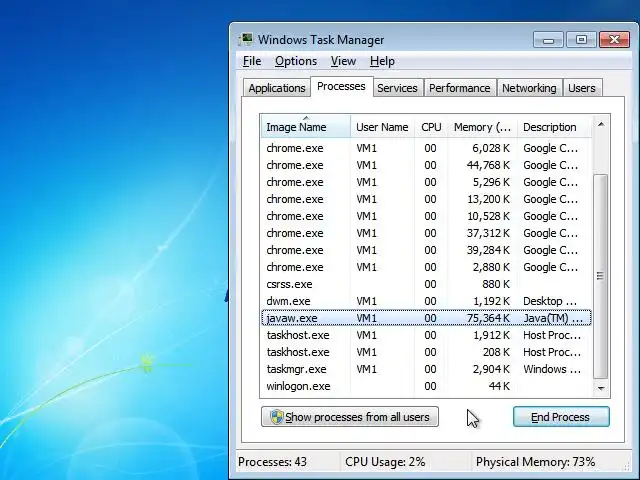640x480 pixels.
Task: Select taskhost.exe using 208 K memory
Action: coord(426,352)
